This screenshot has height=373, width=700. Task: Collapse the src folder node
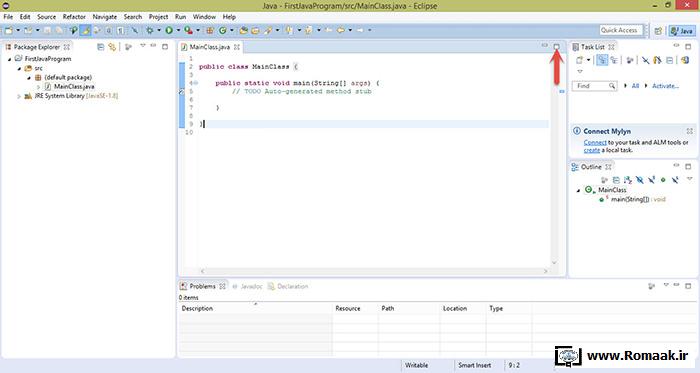click(x=19, y=69)
